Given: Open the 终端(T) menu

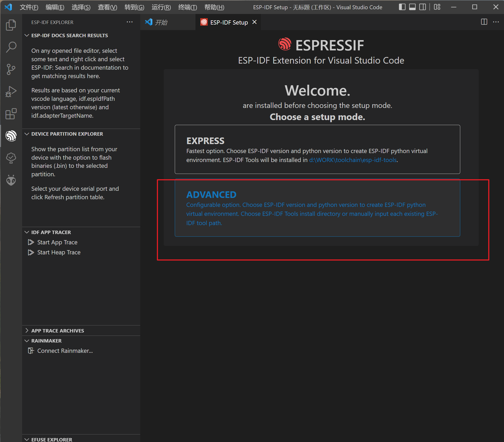Looking at the screenshot, I should 187,7.
